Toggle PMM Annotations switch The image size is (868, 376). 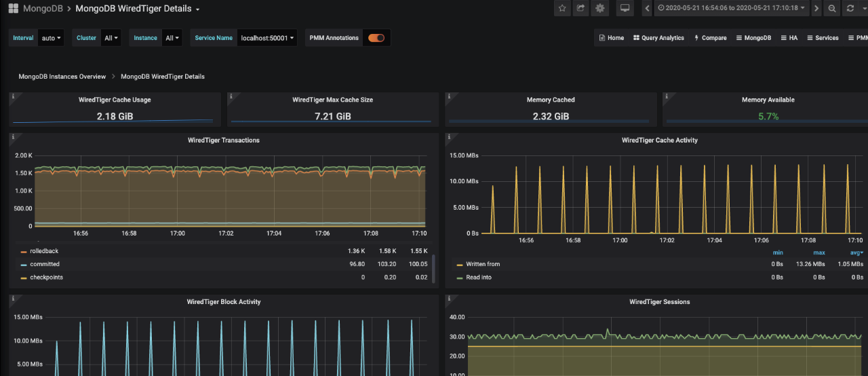click(376, 38)
